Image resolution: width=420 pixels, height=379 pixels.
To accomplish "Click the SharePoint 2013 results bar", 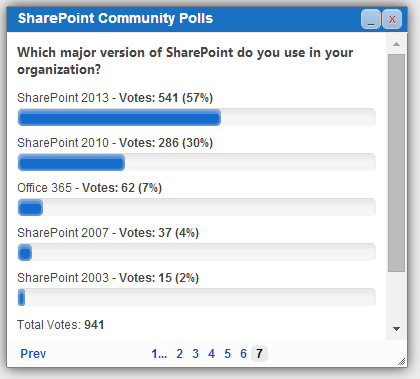I will [197, 117].
